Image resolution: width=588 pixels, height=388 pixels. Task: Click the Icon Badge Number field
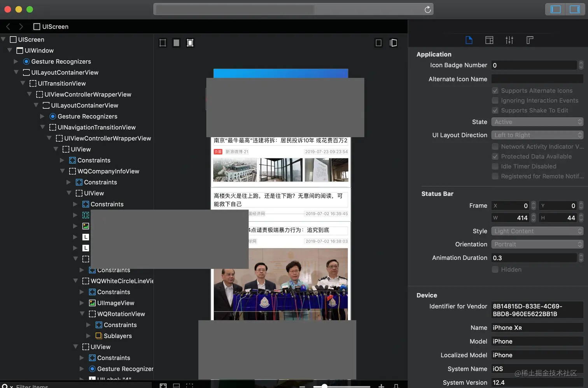point(534,65)
